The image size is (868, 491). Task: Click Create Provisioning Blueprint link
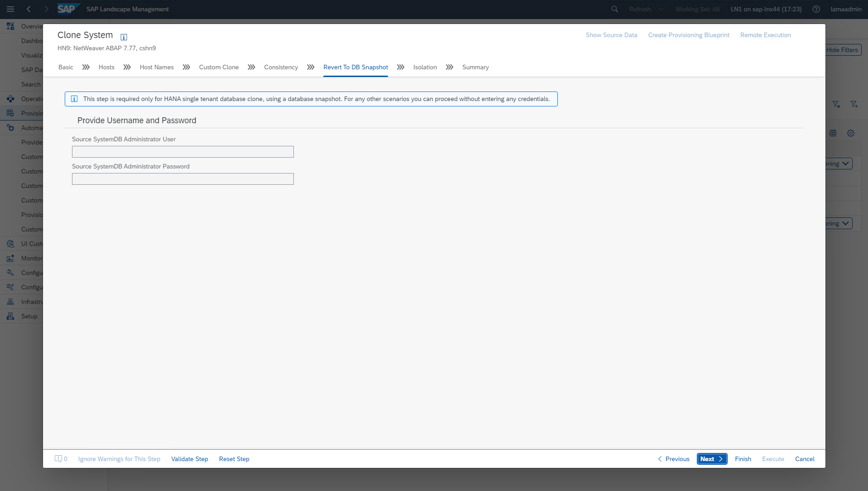[689, 35]
